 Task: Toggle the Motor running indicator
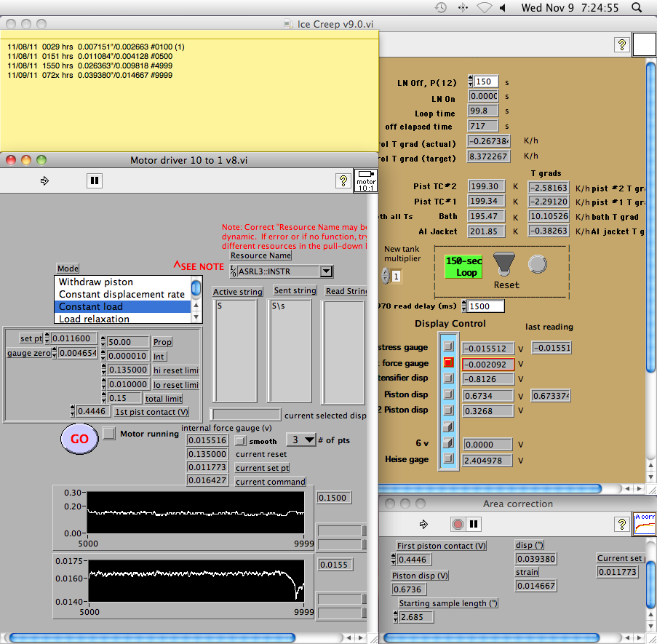click(x=109, y=434)
